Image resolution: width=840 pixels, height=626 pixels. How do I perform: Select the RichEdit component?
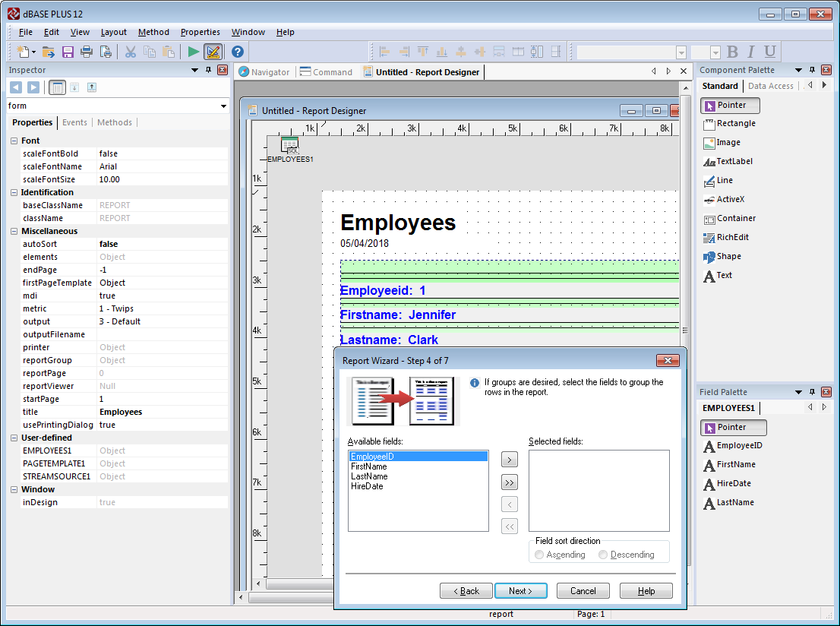pos(726,238)
